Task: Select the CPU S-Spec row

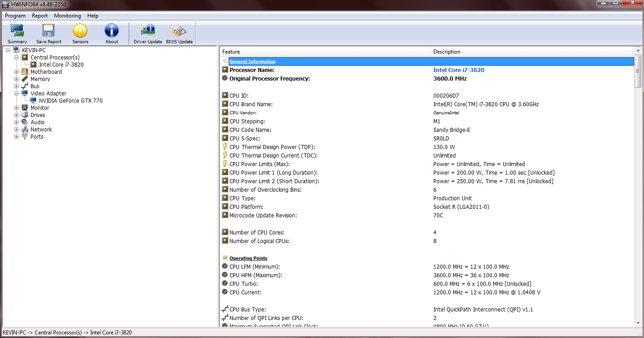Action: pyautogui.click(x=428, y=138)
